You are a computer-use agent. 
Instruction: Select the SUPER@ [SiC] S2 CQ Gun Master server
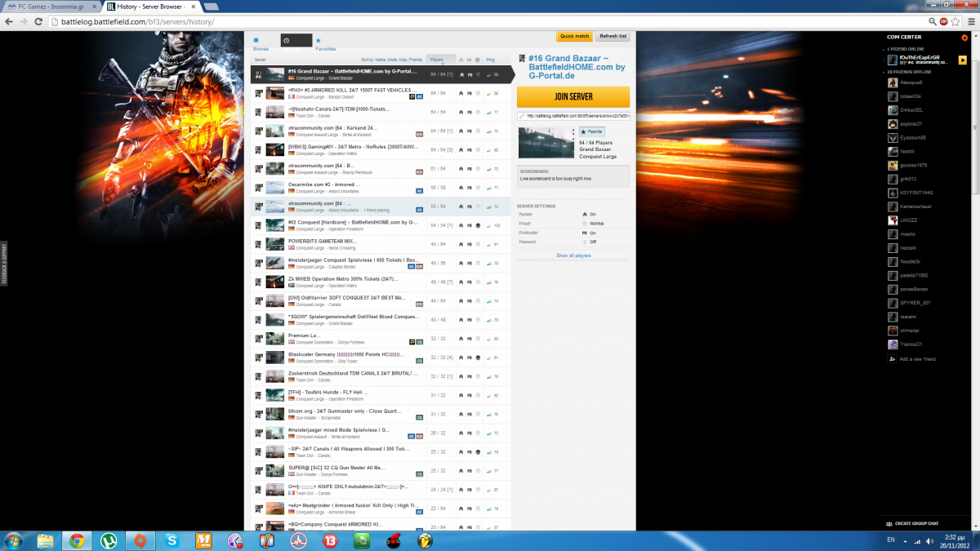pyautogui.click(x=382, y=470)
